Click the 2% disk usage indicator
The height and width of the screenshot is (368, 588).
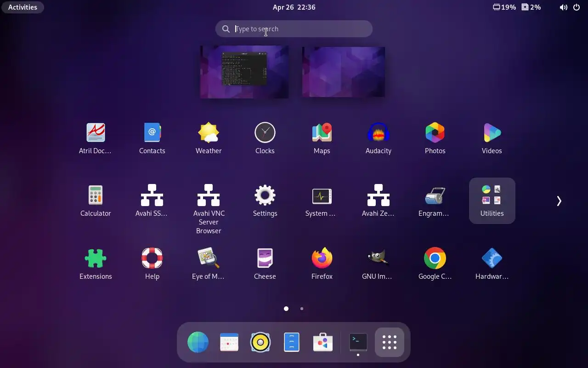pos(531,7)
